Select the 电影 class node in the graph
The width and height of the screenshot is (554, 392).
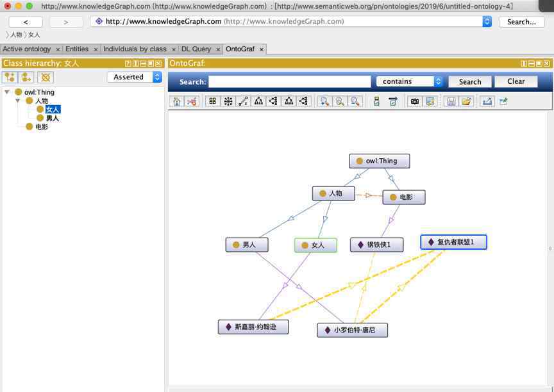pyautogui.click(x=404, y=197)
